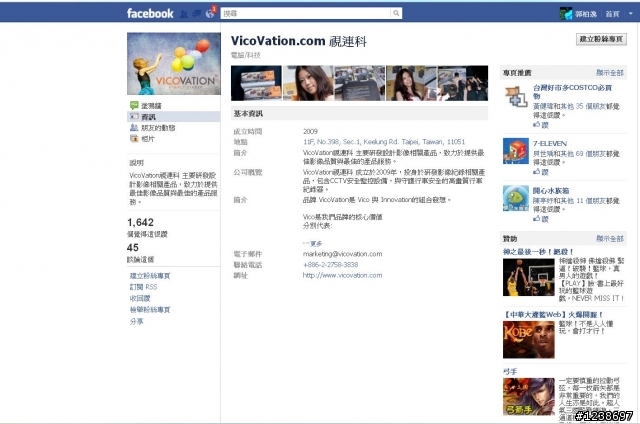This screenshot has width=640, height=424.
Task: Open the second photo of a woman's face
Action: click(x=308, y=83)
